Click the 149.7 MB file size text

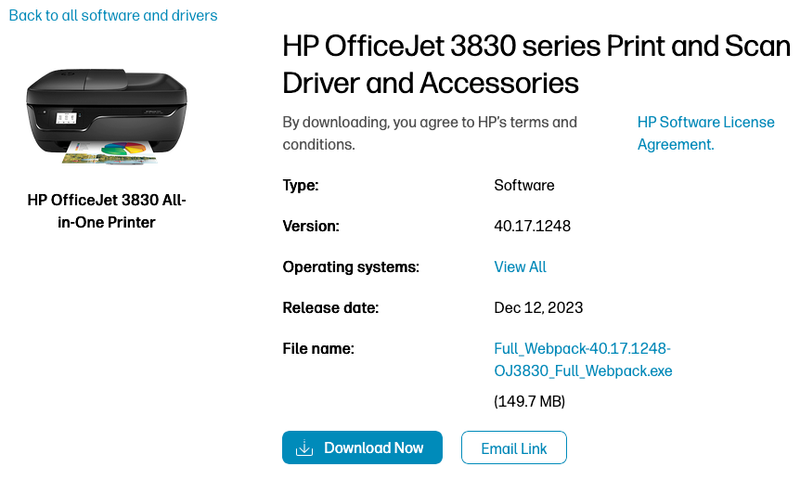click(x=529, y=401)
